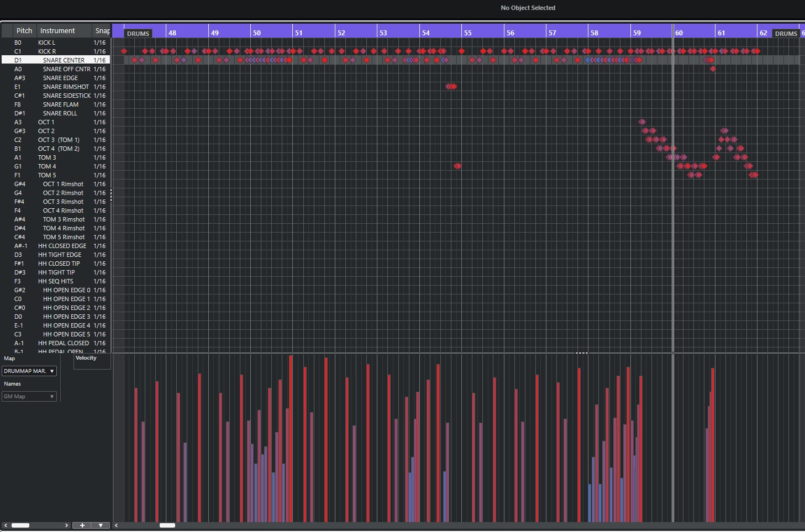805x532 pixels.
Task: Select the KICK L drum row
Action: click(46, 43)
